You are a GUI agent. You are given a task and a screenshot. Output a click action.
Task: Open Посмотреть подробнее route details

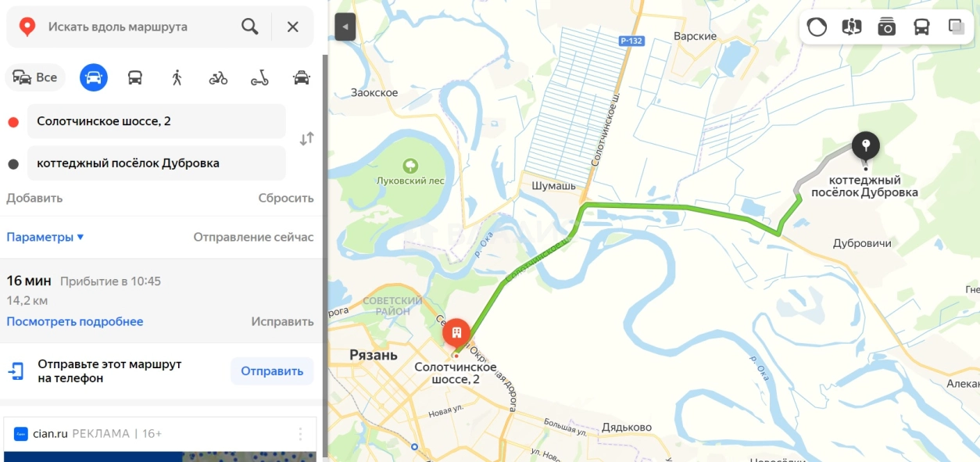pyautogui.click(x=75, y=321)
